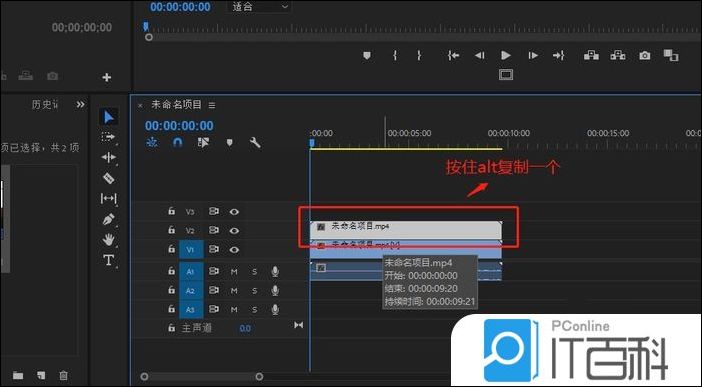Viewport: 702px width, 387px height.
Task: Open Comparison View button
Action: 671,55
